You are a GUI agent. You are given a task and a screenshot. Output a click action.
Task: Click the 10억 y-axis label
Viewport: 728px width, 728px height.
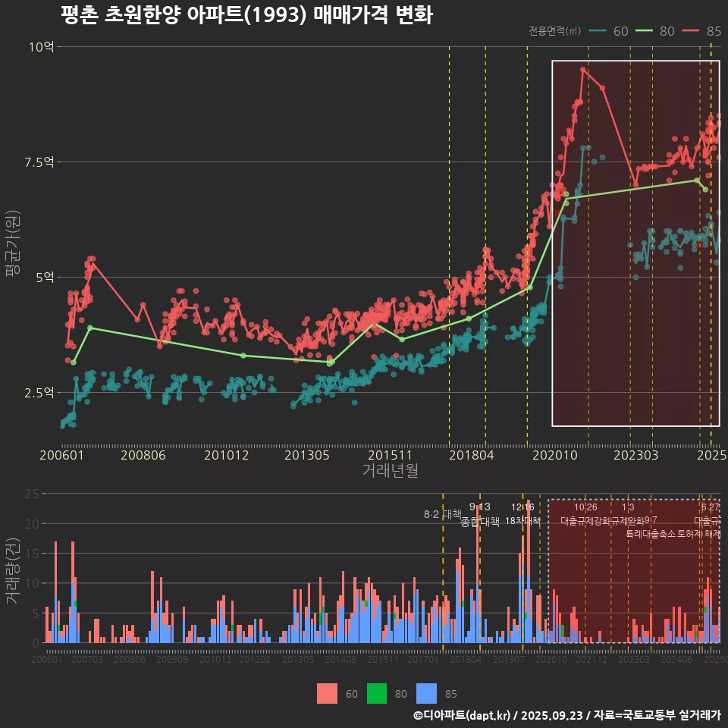pyautogui.click(x=42, y=47)
